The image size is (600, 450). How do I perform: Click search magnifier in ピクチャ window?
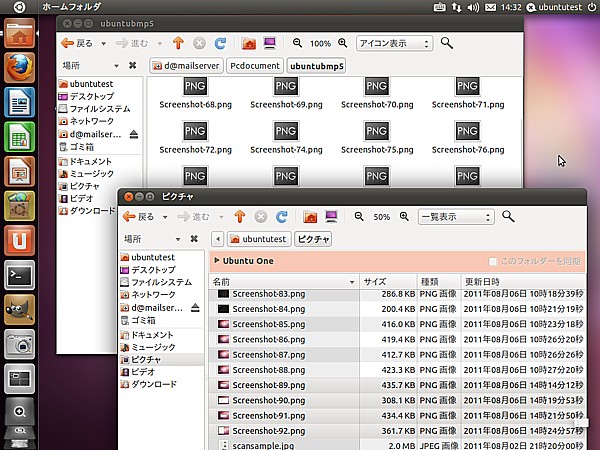click(x=508, y=217)
